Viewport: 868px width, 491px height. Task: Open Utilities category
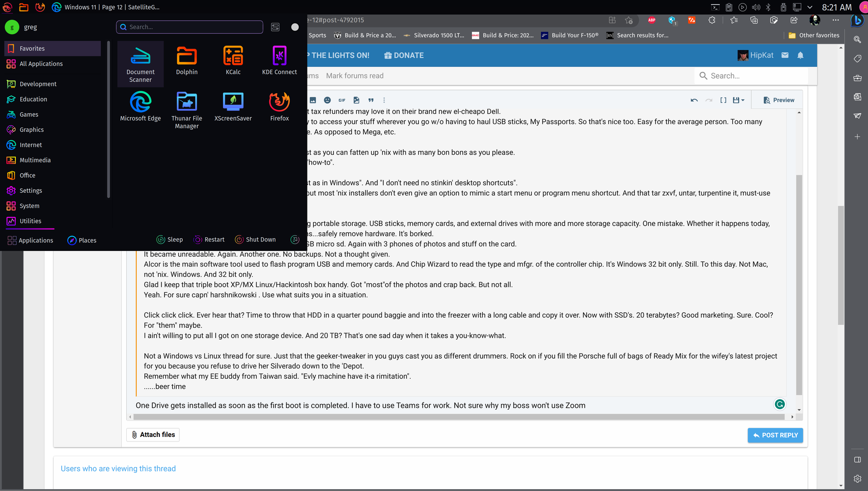click(53, 221)
